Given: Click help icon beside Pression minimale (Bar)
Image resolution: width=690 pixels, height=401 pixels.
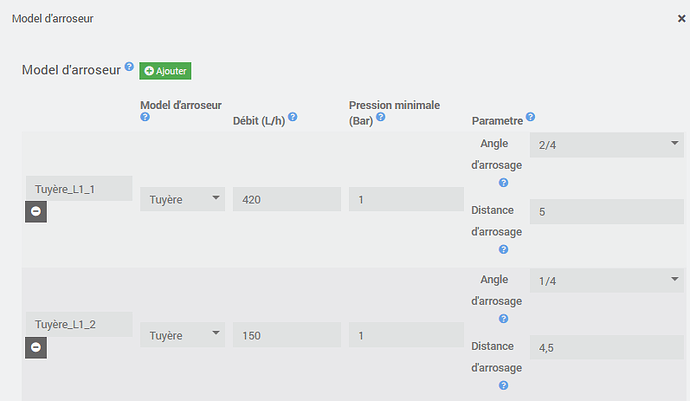Looking at the screenshot, I should (381, 117).
